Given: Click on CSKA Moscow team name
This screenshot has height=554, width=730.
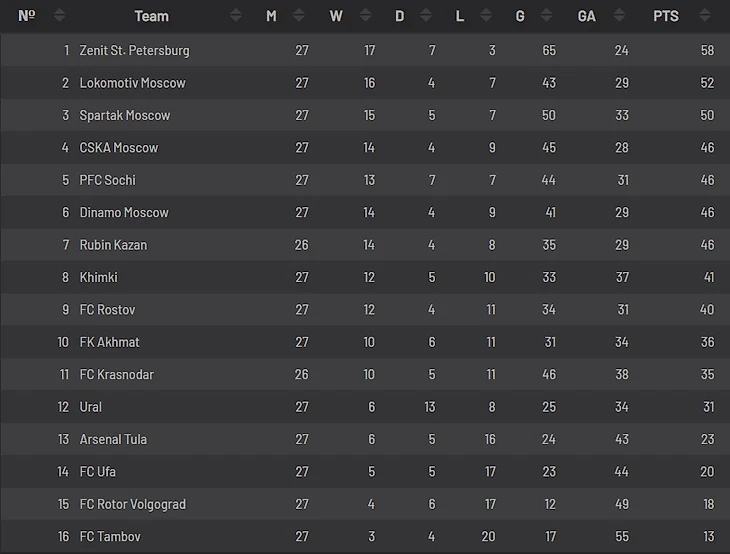Looking at the screenshot, I should point(119,148).
